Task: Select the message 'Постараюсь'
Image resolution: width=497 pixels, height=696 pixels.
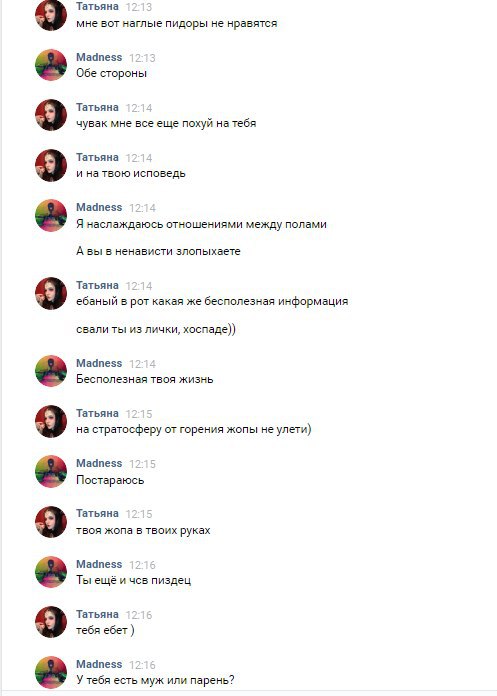Action: 110,480
